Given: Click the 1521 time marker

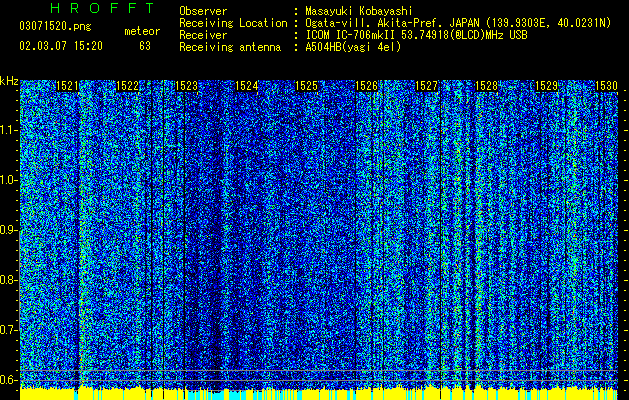Looking at the screenshot, I should 67,86.
